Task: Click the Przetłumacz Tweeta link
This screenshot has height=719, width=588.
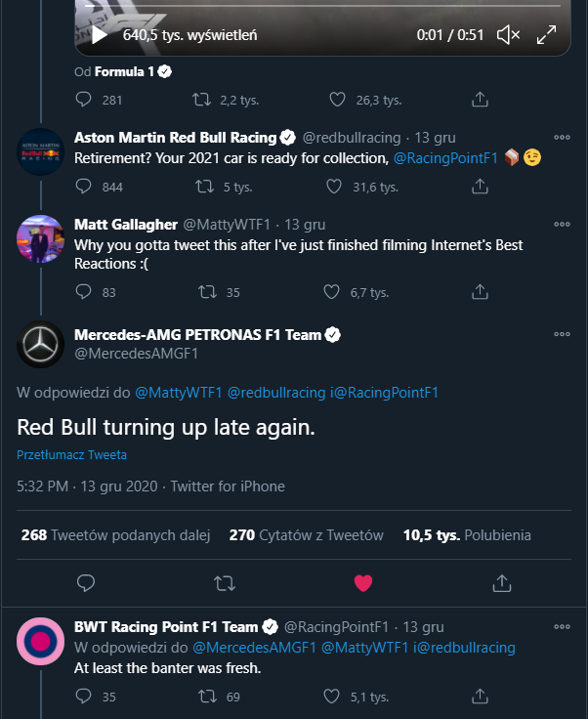Action: click(x=71, y=455)
